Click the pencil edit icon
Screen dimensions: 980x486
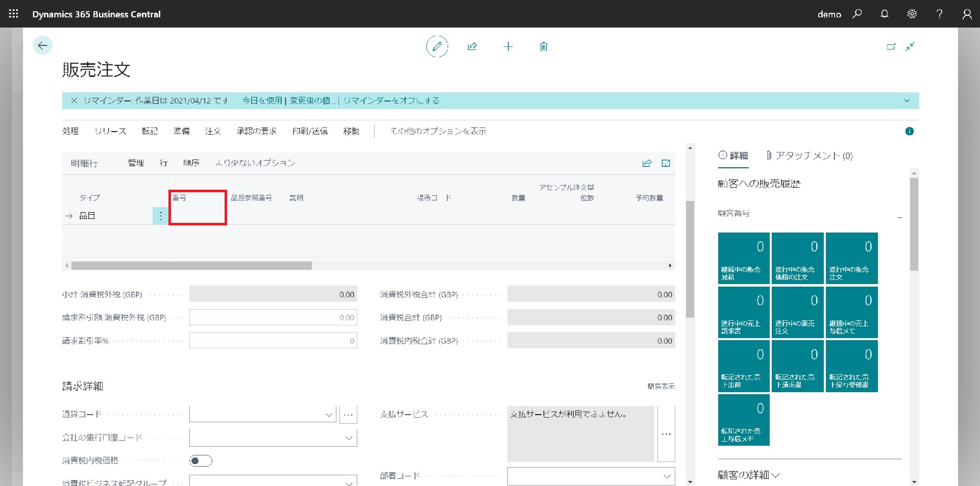tap(437, 46)
